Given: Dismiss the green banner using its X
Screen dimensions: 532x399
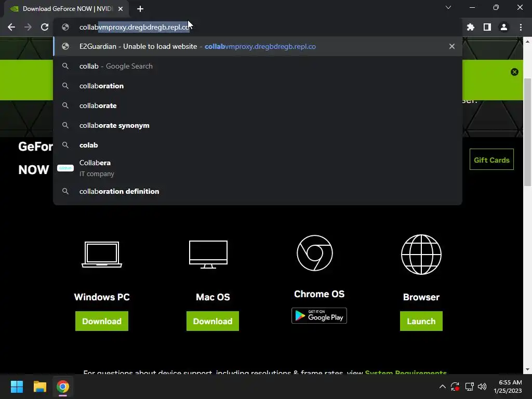Looking at the screenshot, I should [514, 72].
